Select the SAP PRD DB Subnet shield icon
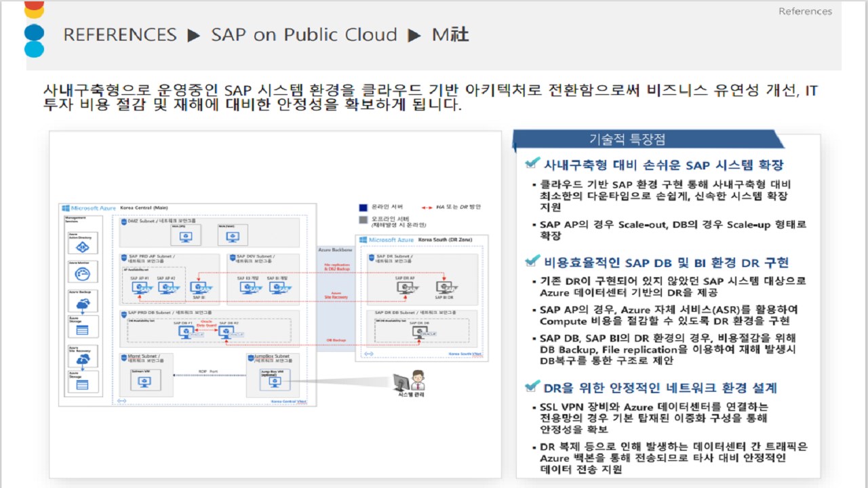The height and width of the screenshot is (488, 868). pos(124,315)
